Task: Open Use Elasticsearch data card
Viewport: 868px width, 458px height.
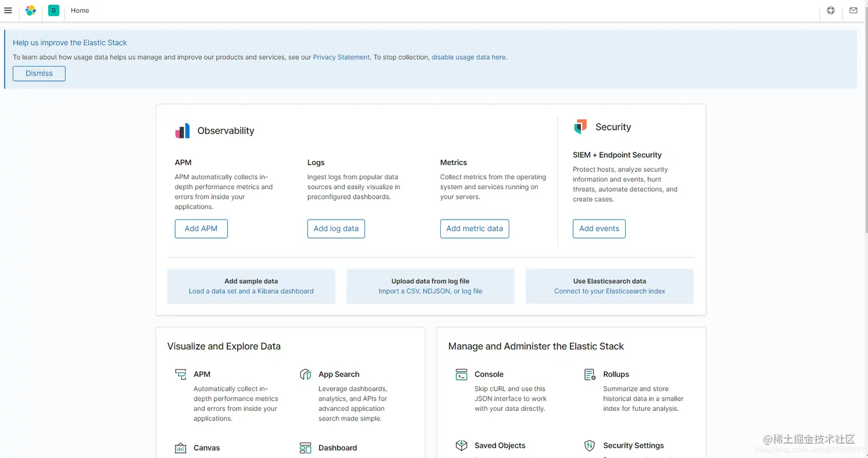Action: [x=609, y=286]
